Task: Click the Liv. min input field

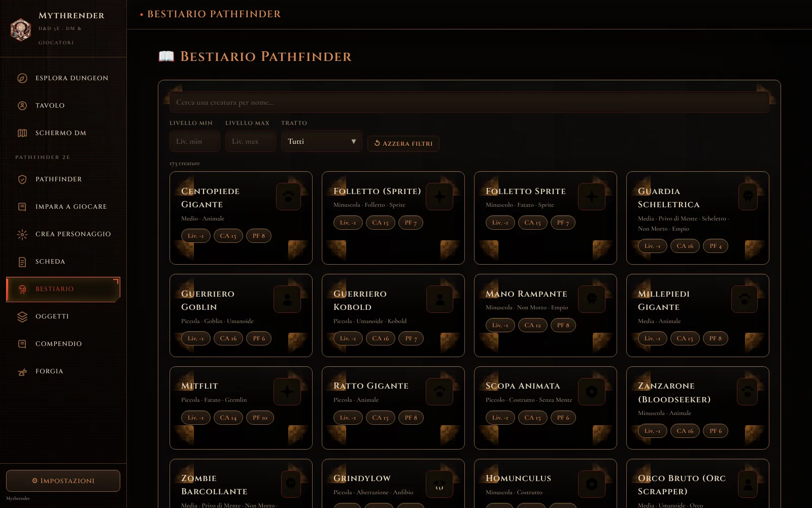Action: 195,142
